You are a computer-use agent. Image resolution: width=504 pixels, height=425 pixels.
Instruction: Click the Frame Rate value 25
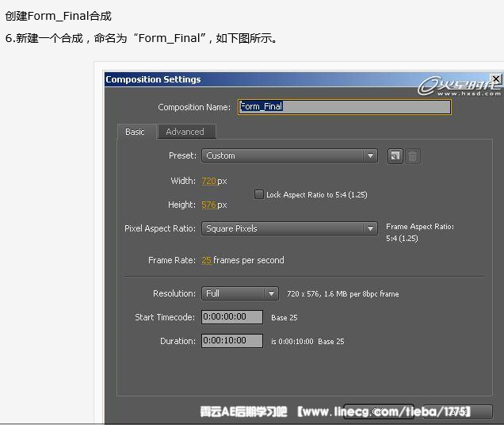pyautogui.click(x=206, y=260)
